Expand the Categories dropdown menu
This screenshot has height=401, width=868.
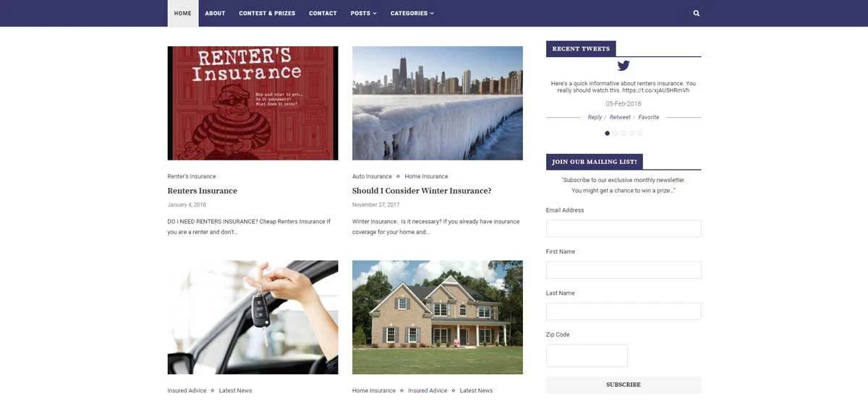pos(412,13)
